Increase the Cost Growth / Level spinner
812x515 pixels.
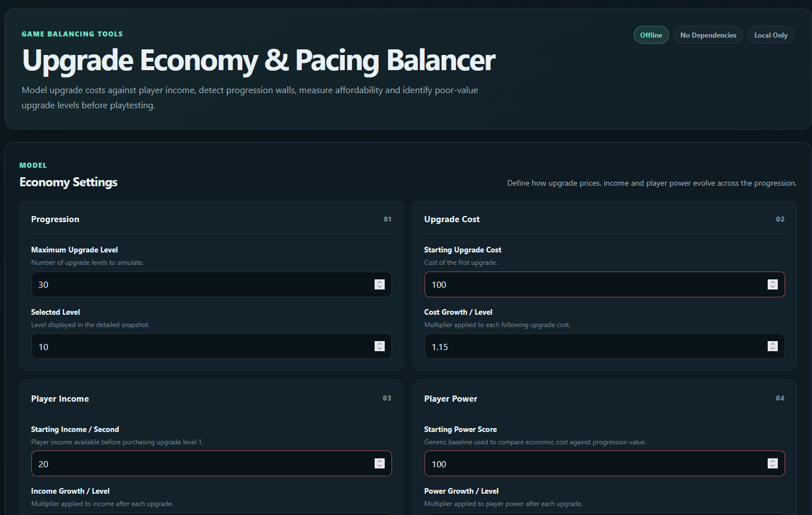click(x=773, y=344)
